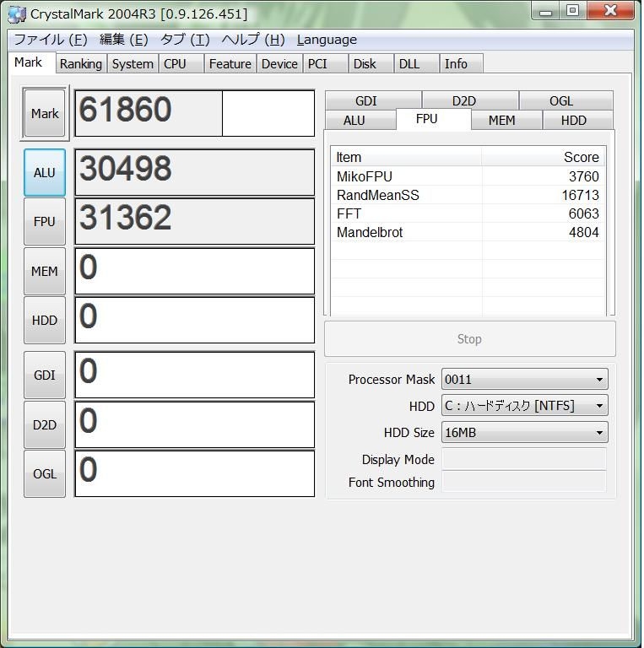
Task: Switch result panel to MEM tab
Action: click(506, 121)
